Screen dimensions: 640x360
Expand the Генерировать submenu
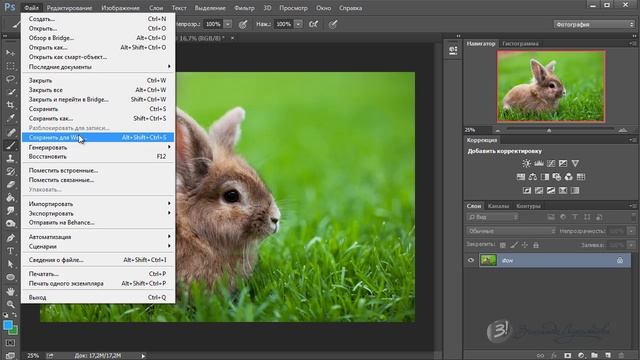[x=98, y=147]
